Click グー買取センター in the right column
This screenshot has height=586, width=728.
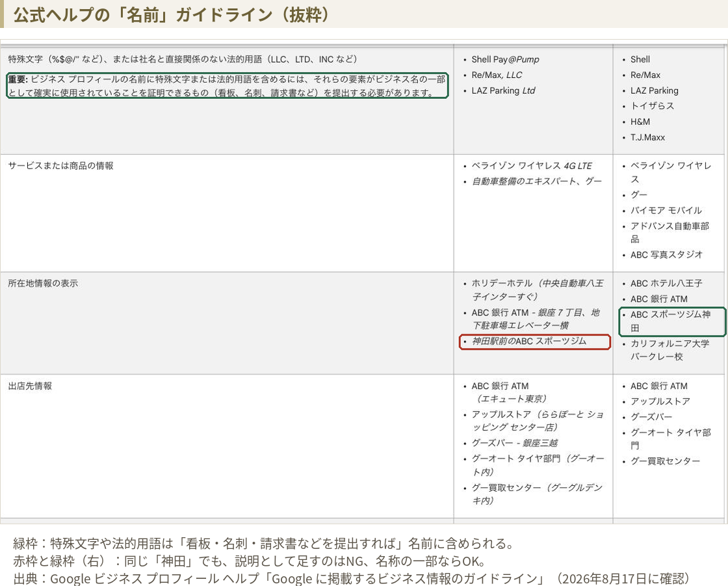(x=665, y=461)
